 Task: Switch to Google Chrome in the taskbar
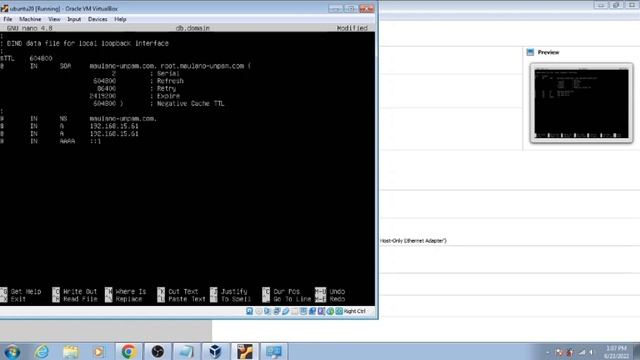[128, 351]
